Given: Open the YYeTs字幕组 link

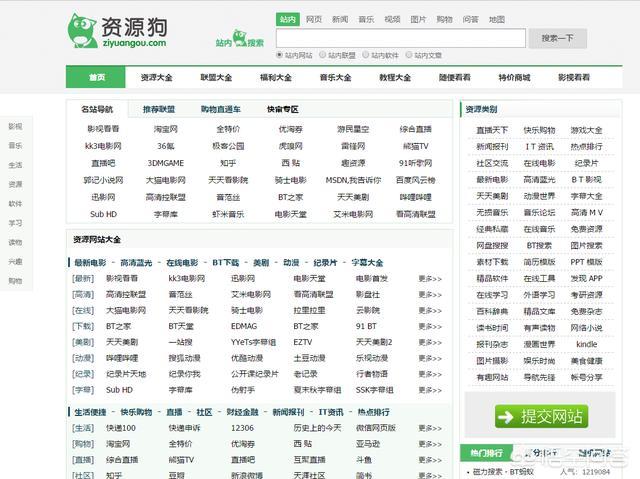Looking at the screenshot, I should pyautogui.click(x=253, y=342).
